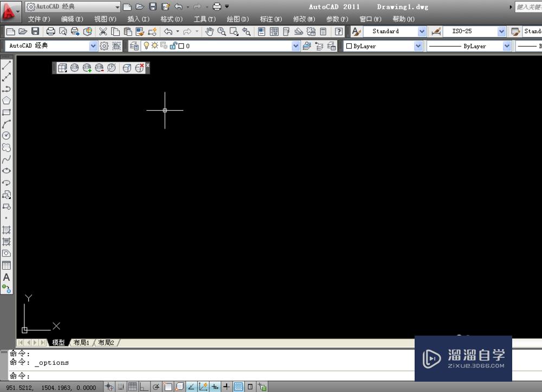The width and height of the screenshot is (542, 392).
Task: Toggle Infer Constraints in status bar
Action: click(x=109, y=387)
